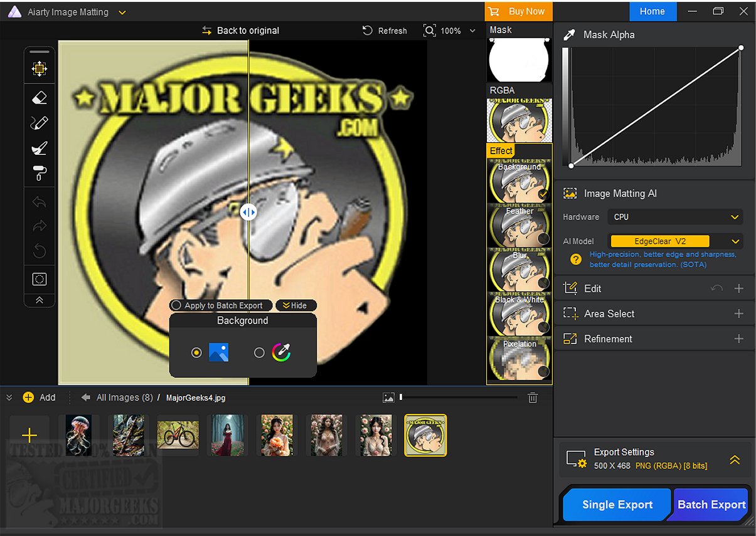
Task: Click the RGBA preview thumbnail
Action: [519, 119]
